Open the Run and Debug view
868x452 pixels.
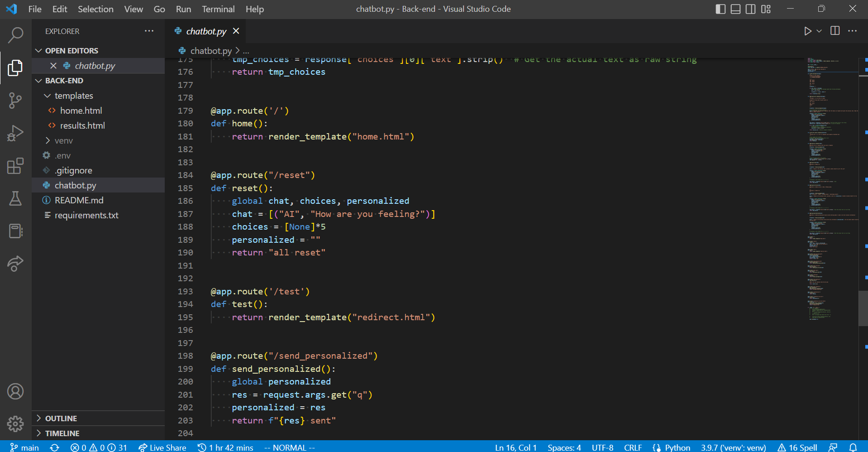click(15, 133)
